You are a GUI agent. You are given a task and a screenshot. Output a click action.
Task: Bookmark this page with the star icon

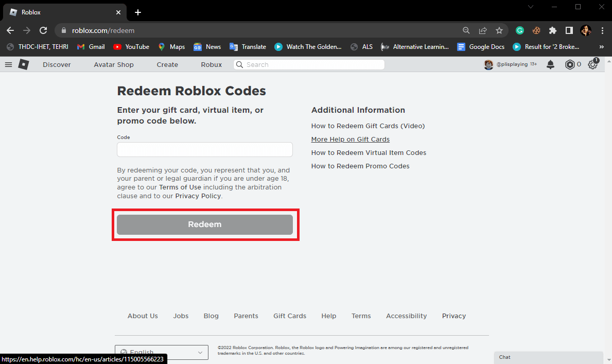(x=499, y=30)
